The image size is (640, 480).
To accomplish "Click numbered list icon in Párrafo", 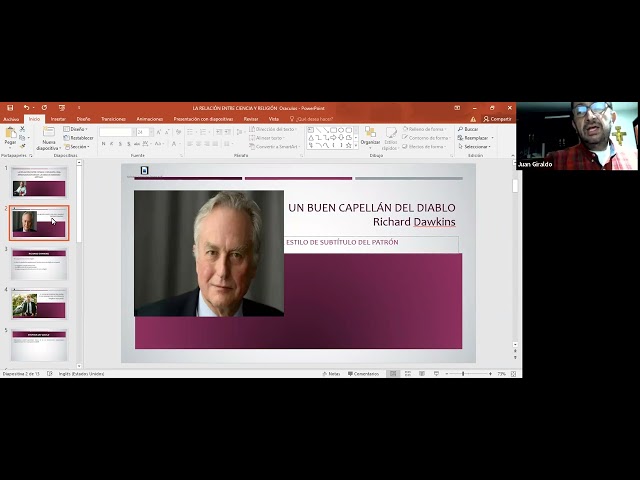I will pos(203,132).
